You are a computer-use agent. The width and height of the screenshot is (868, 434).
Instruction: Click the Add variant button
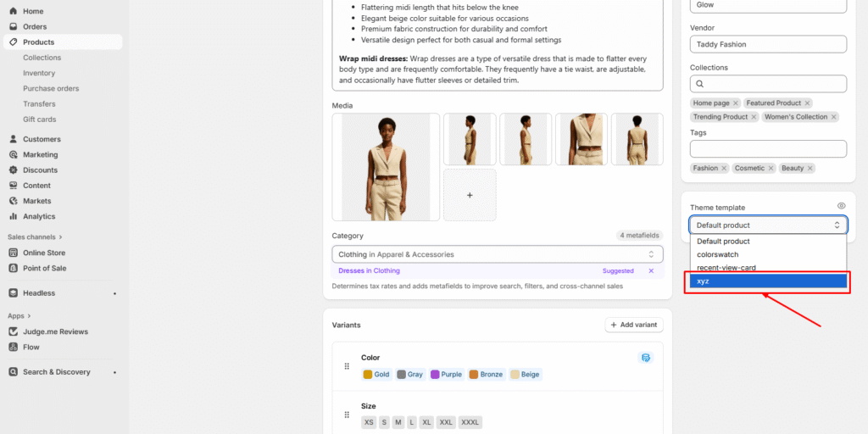(x=633, y=325)
